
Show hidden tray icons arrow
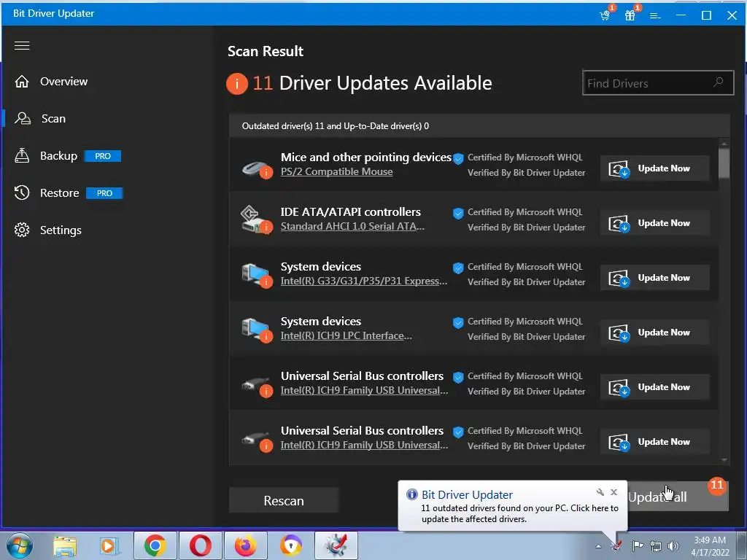pyautogui.click(x=598, y=546)
